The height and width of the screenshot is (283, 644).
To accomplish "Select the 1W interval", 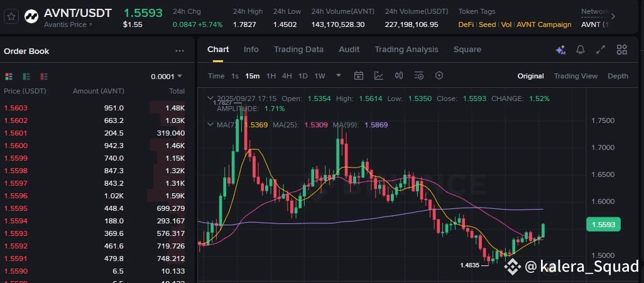I will pos(320,76).
